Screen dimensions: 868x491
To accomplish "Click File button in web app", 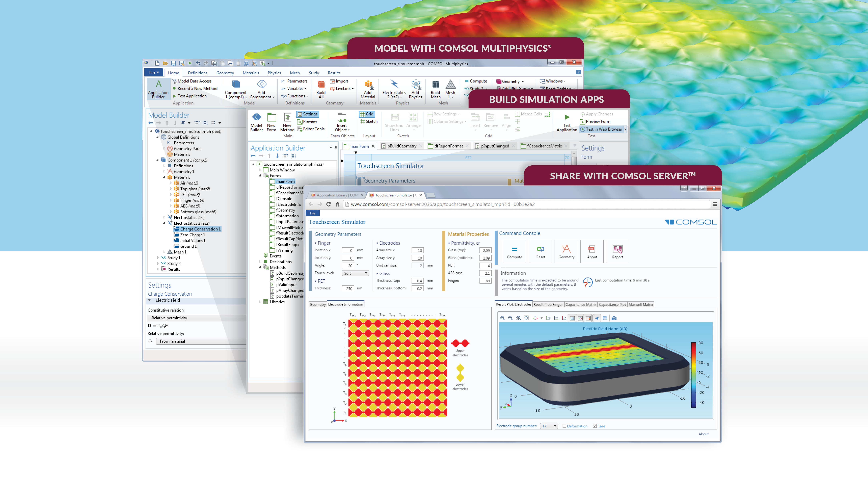I will (313, 213).
